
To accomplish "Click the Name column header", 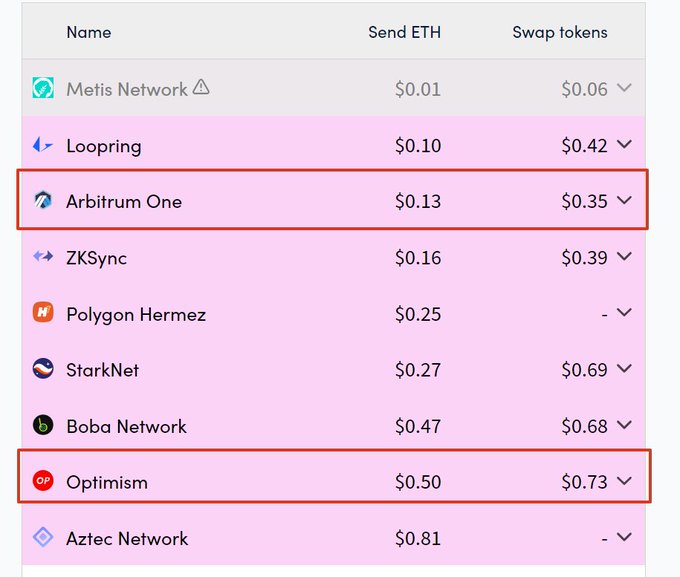I will click(89, 32).
